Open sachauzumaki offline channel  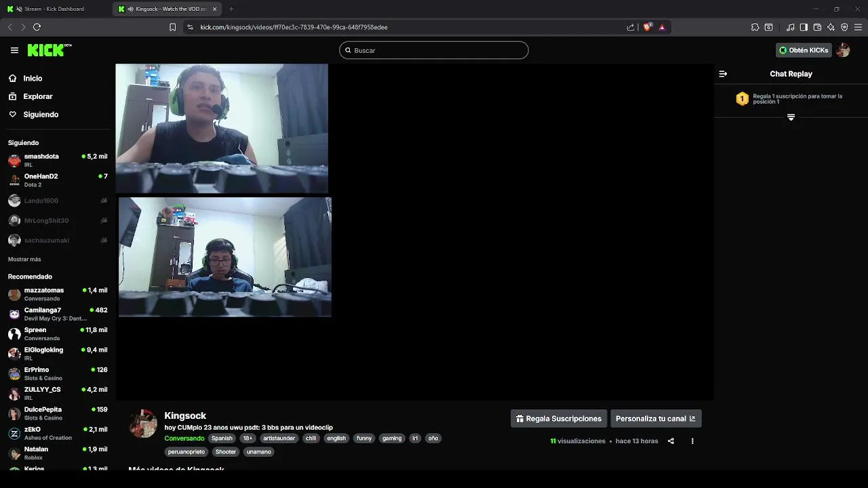click(58, 241)
